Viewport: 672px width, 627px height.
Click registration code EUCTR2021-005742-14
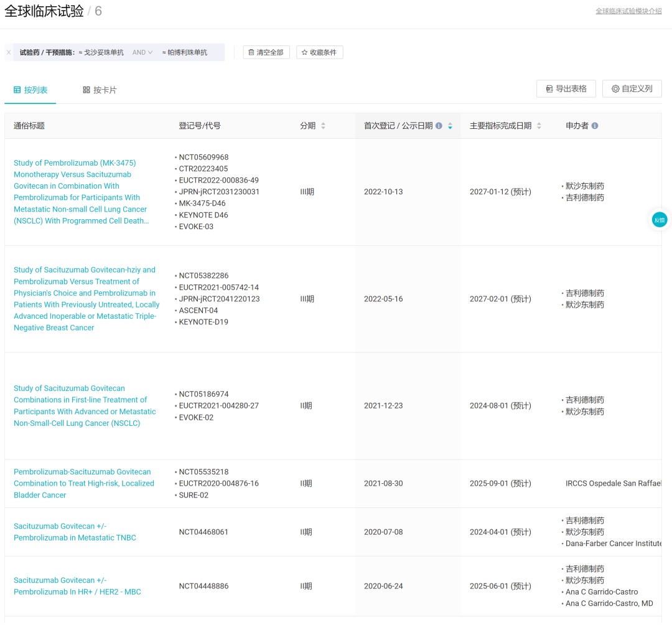[218, 287]
